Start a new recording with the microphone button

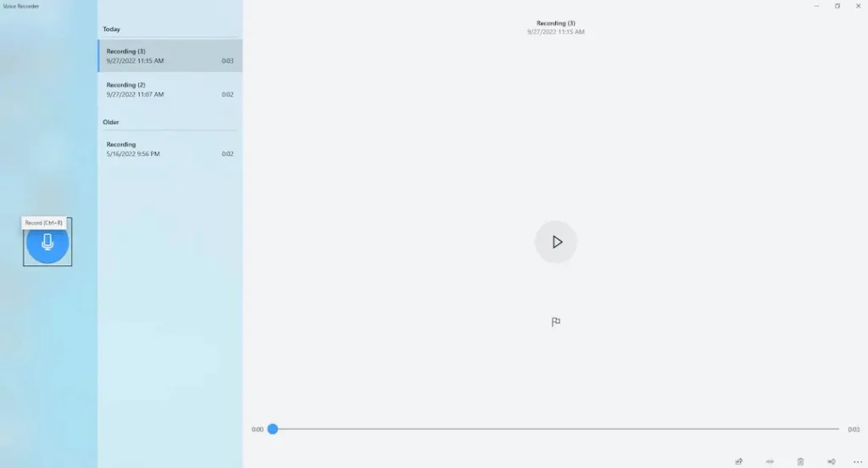[47, 242]
